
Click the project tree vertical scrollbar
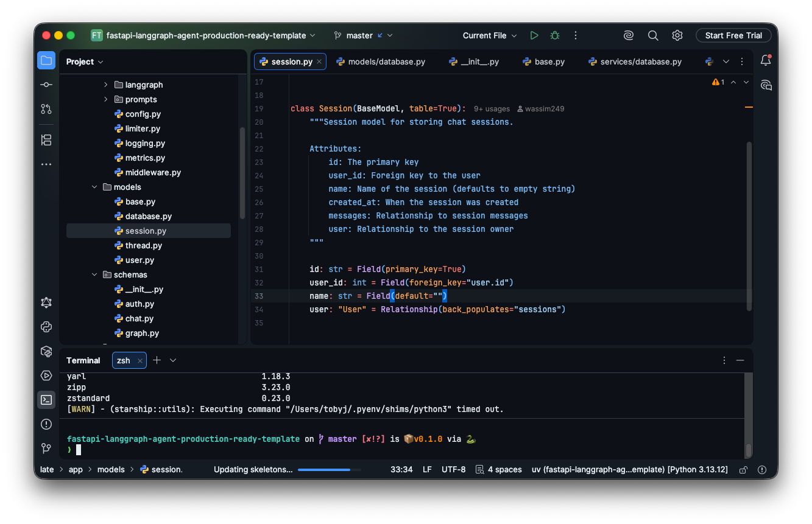click(243, 173)
